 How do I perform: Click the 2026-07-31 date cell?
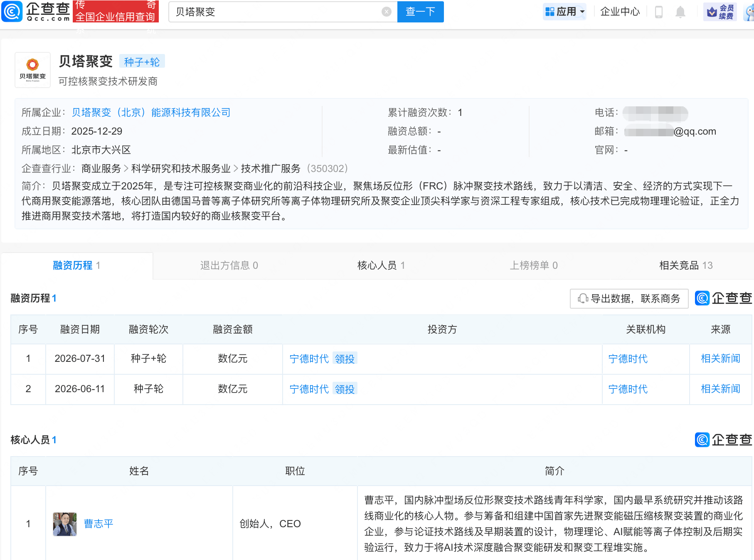[80, 359]
